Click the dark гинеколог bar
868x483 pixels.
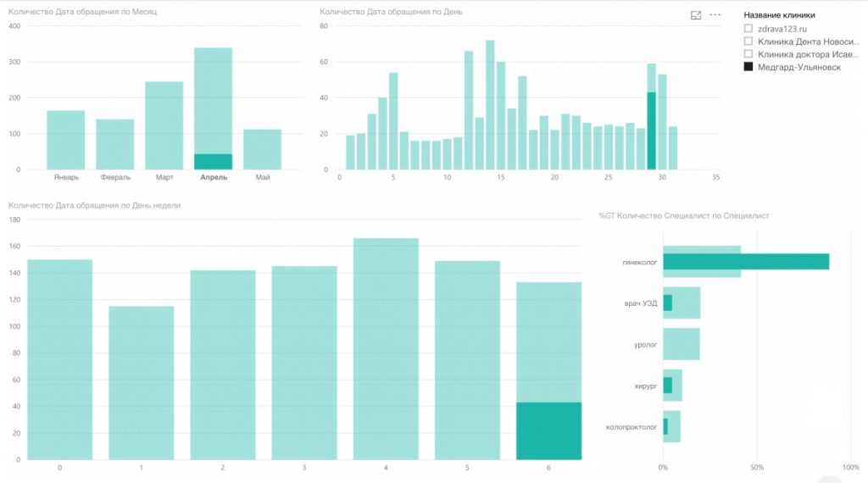pyautogui.click(x=746, y=262)
